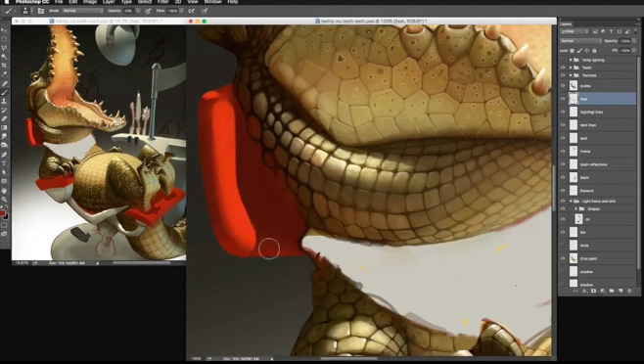This screenshot has height=364, width=644.
Task: Select the Zoom tool
Action: point(5,200)
